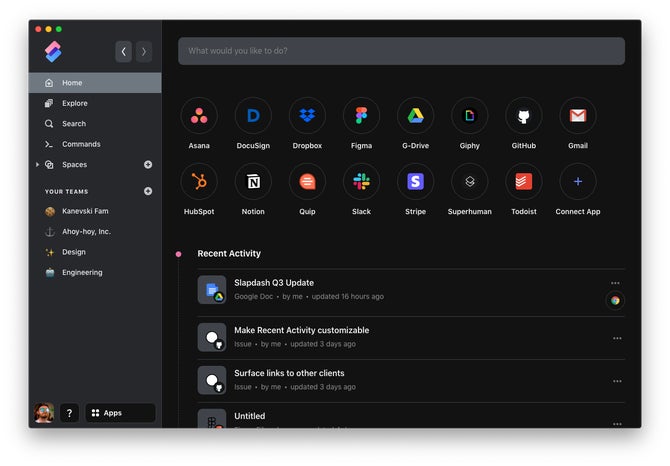Click the Slapdash logo in the sidebar
670x466 pixels.
click(x=53, y=52)
